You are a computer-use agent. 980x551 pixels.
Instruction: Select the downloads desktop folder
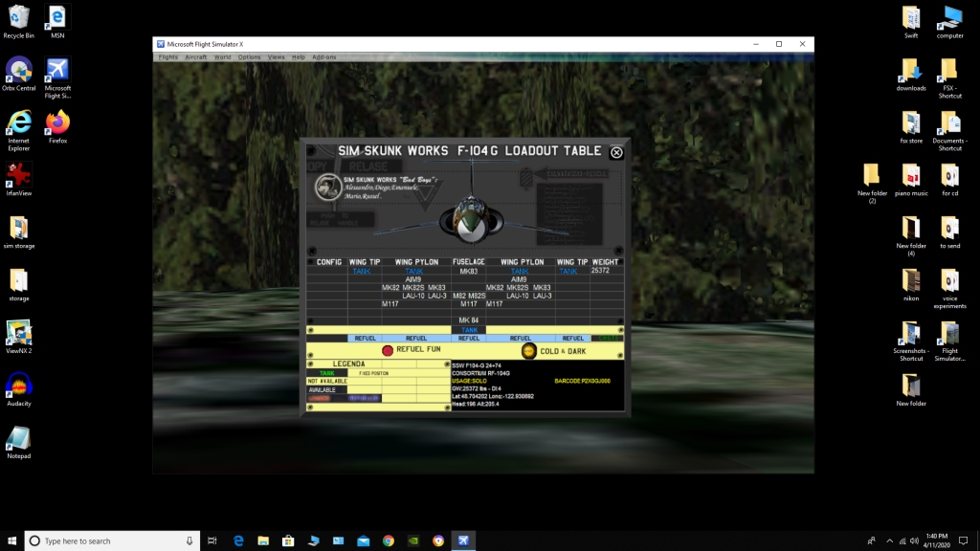911,75
